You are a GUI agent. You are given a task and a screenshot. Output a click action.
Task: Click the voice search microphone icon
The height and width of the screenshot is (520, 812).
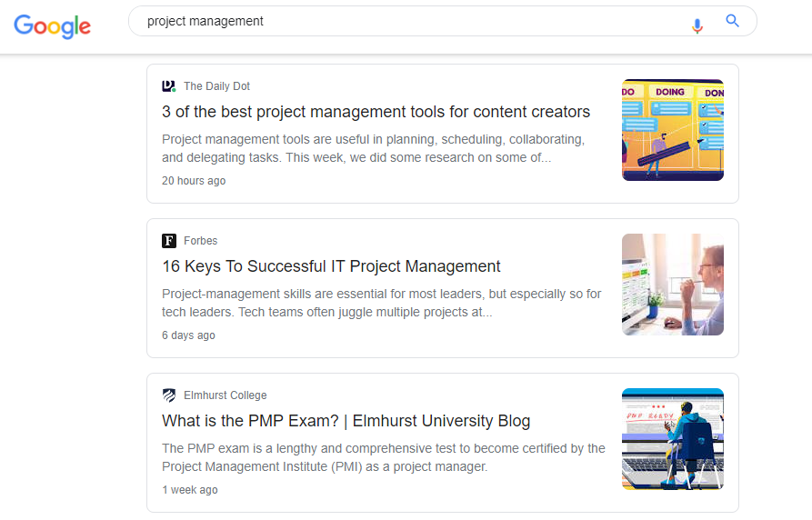697,25
